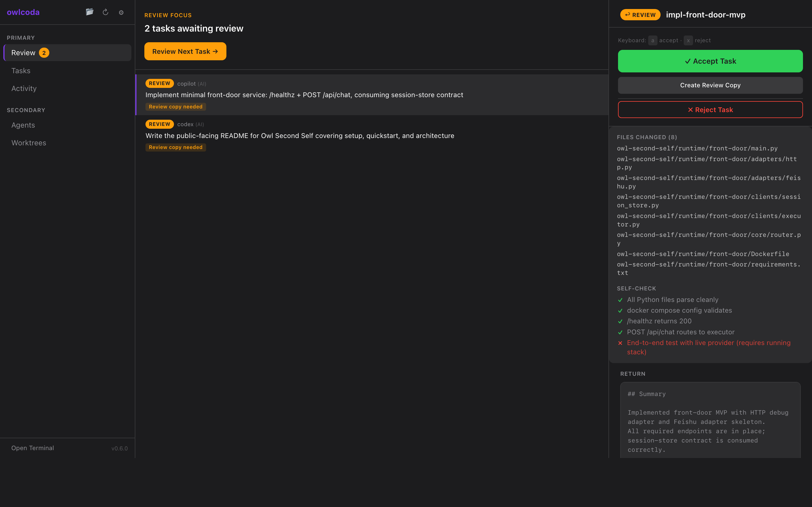
Task: Click Create Review Copy
Action: click(710, 85)
